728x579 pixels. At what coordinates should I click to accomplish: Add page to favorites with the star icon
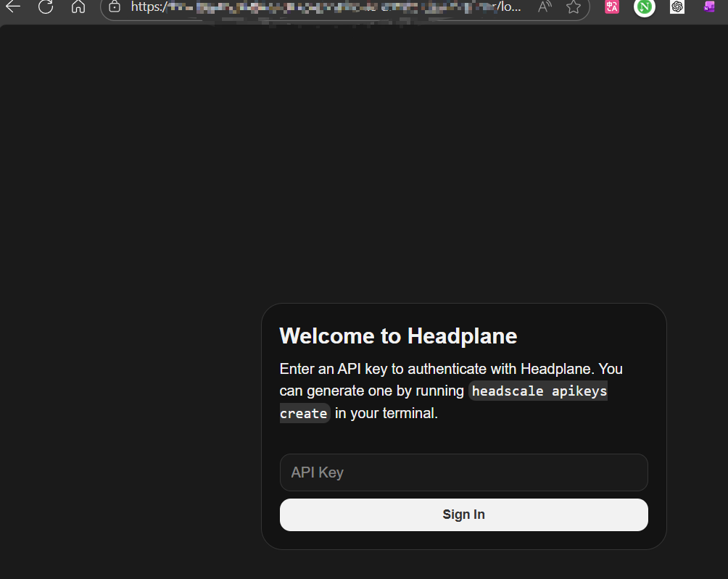coord(573,7)
